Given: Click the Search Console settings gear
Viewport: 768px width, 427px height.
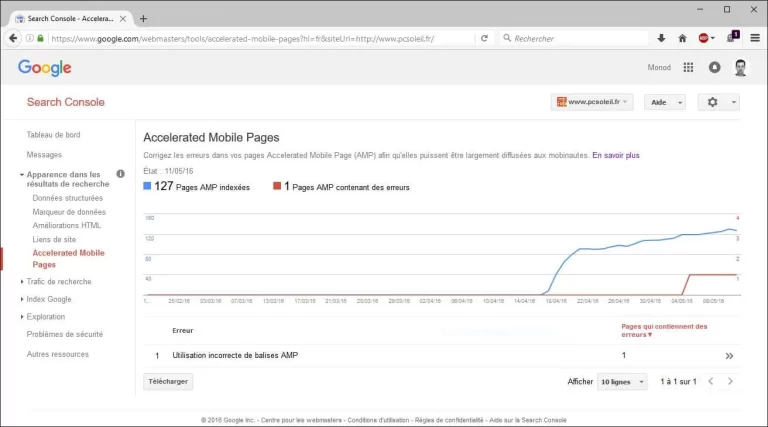Looking at the screenshot, I should tap(712, 102).
